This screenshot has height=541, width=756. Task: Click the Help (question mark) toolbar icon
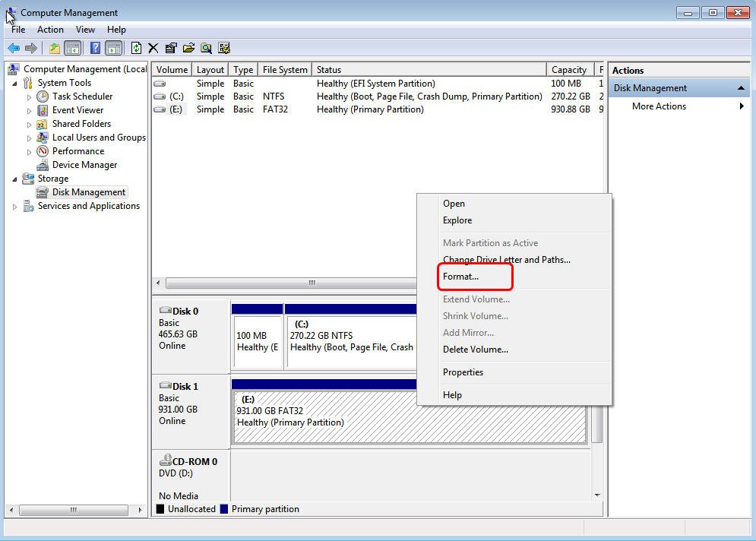point(93,47)
